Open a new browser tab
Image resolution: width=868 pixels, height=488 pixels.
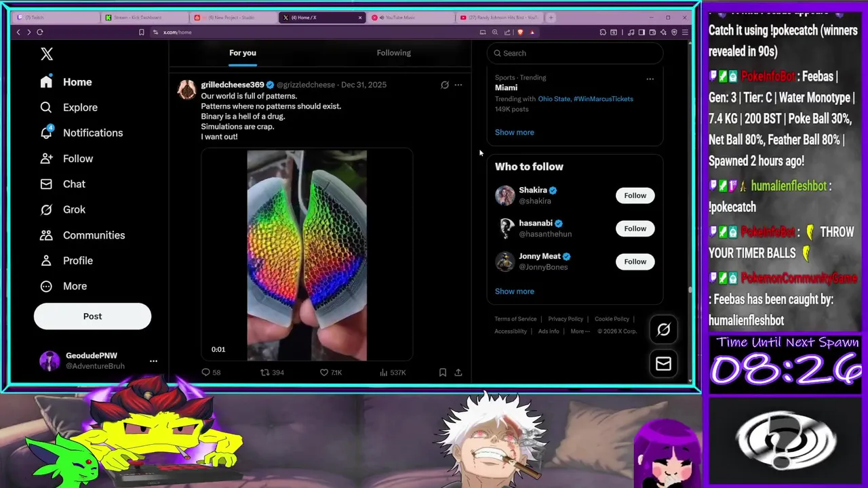point(551,18)
